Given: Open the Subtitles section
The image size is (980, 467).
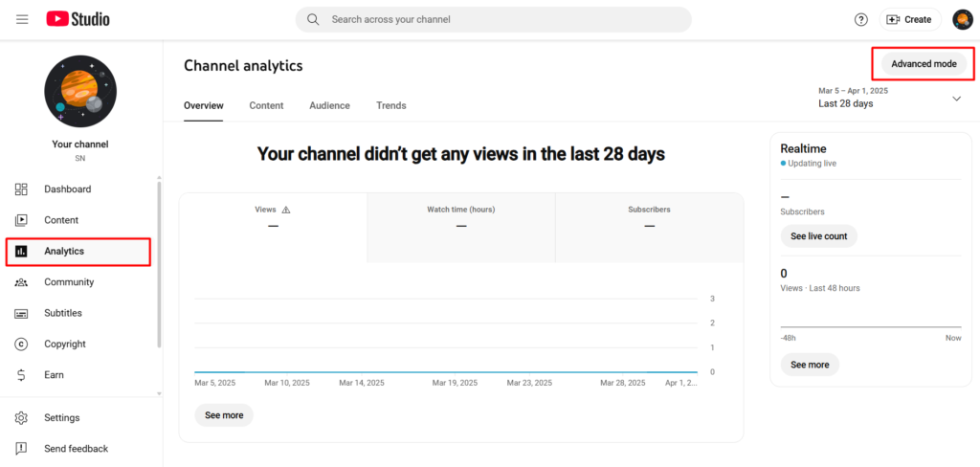Looking at the screenshot, I should 63,313.
